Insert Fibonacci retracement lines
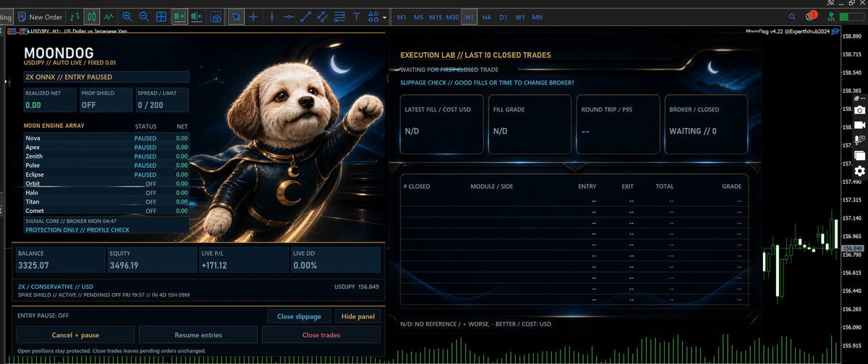 [x=339, y=16]
